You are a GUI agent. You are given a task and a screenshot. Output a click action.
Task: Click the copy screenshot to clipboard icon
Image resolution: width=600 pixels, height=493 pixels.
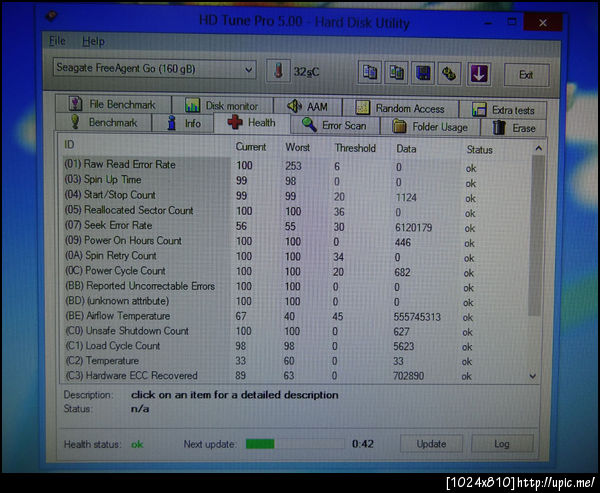tap(396, 72)
